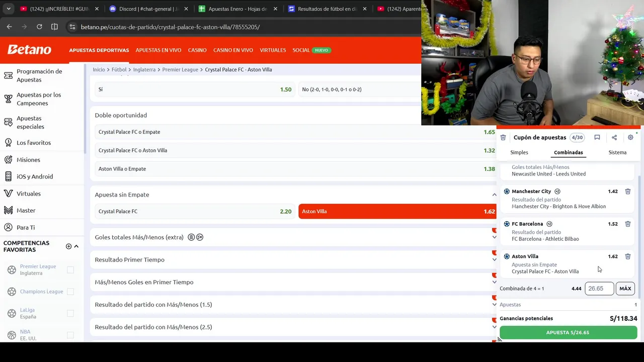Clear the whole bet slip with trash icon

pyautogui.click(x=503, y=137)
